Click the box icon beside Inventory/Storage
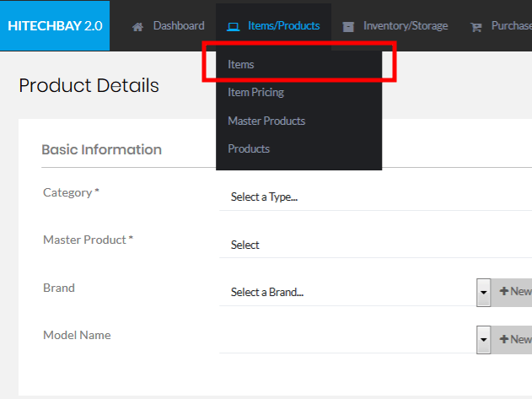 348,26
